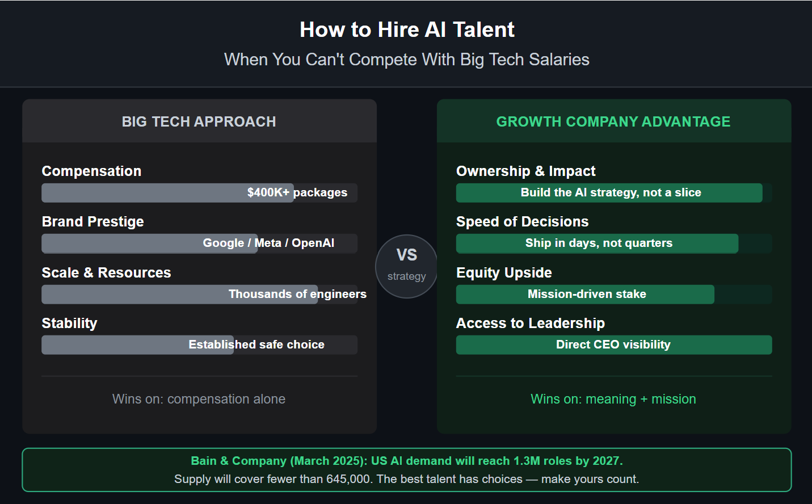Click the Wins on: compensation alone text
Viewport: 812px width, 504px height.
click(x=199, y=399)
